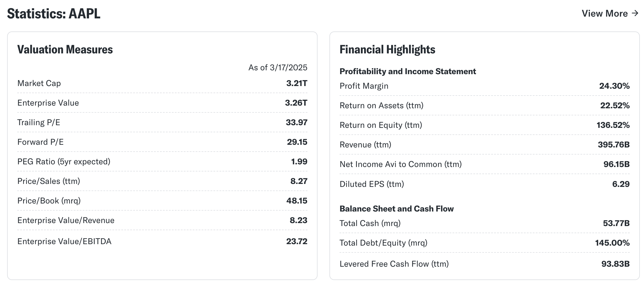
Task: Select the 23.72 EV/EBITDA value
Action: [x=297, y=241]
